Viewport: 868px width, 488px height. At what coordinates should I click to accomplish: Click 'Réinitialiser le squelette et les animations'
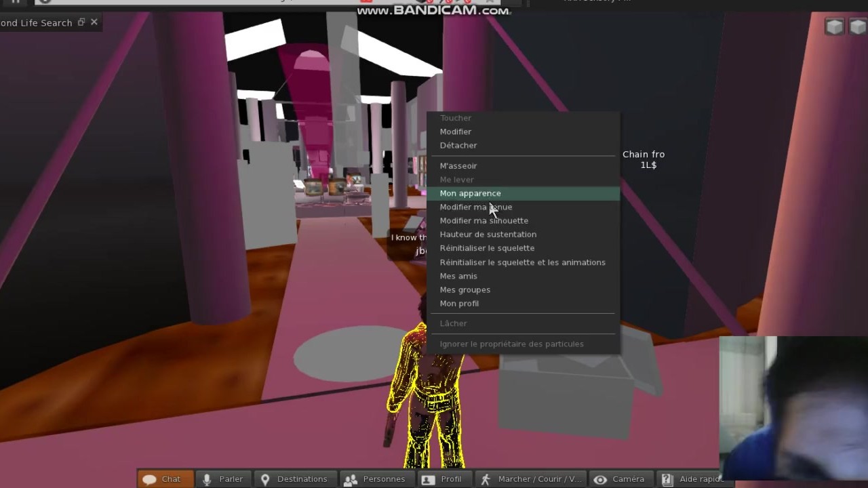click(522, 262)
